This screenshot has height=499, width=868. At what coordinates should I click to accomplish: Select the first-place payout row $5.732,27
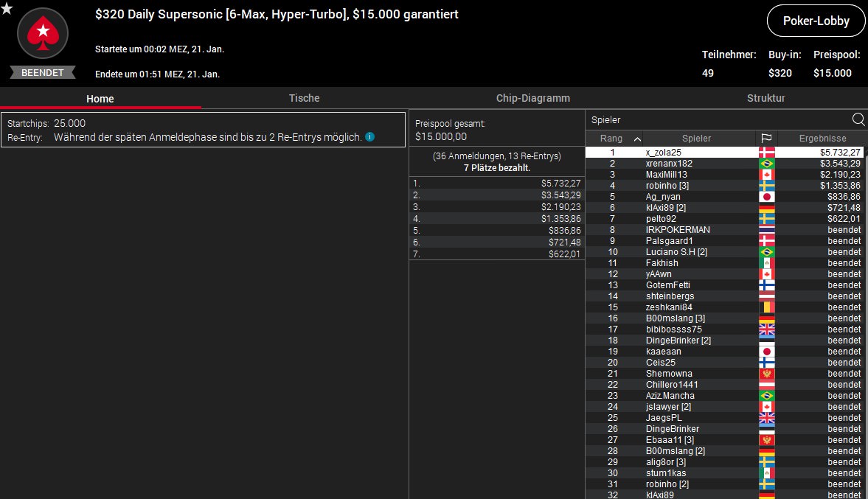[x=497, y=183]
